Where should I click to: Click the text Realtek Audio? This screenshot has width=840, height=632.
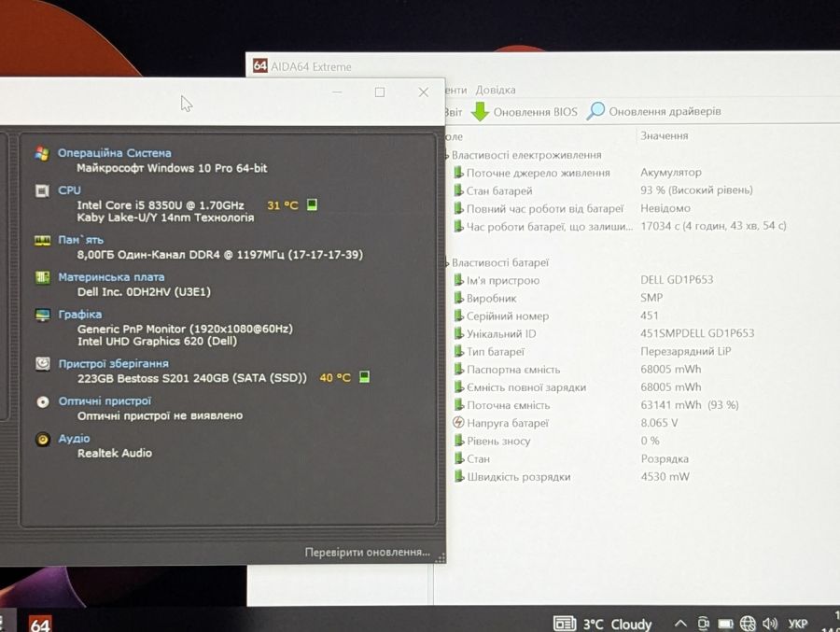click(x=115, y=453)
